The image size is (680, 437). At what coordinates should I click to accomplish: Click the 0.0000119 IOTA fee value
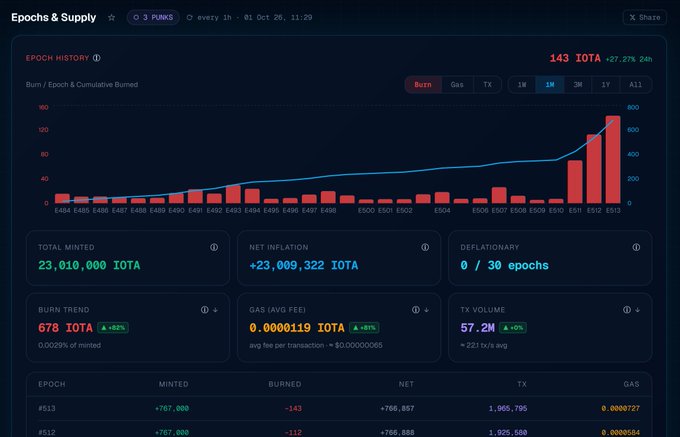click(297, 328)
